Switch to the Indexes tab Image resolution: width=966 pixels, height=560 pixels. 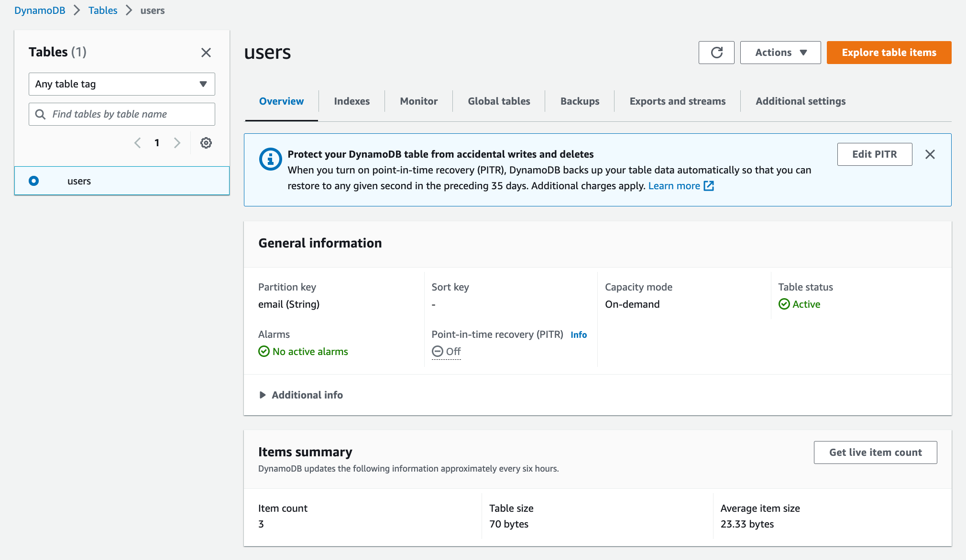pyautogui.click(x=351, y=101)
